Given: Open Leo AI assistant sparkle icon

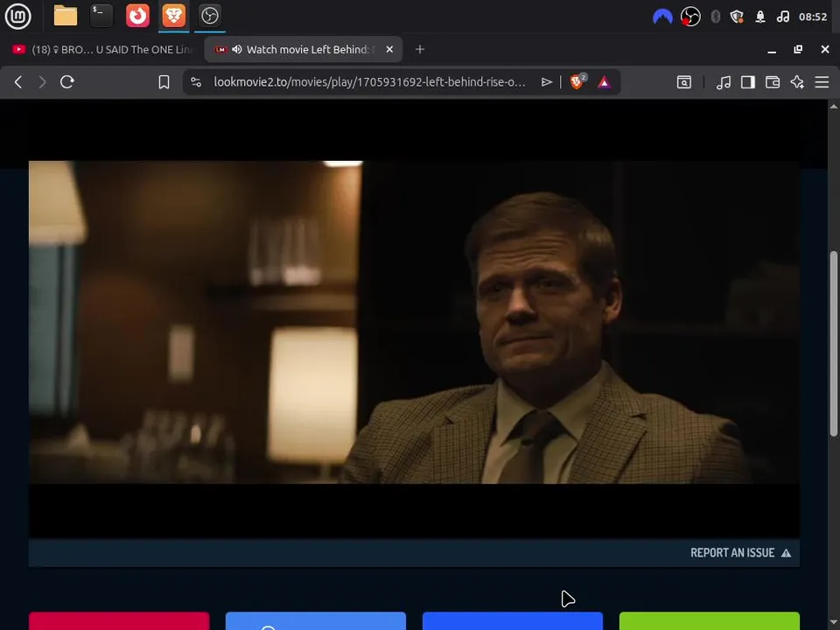Looking at the screenshot, I should tap(797, 82).
